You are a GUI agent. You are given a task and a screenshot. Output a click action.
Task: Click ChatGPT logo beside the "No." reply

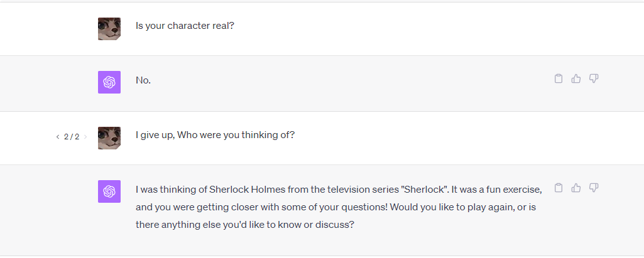[x=109, y=82]
